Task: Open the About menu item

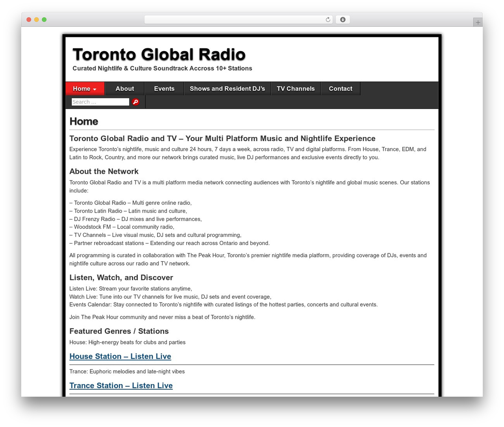Action: (125, 89)
